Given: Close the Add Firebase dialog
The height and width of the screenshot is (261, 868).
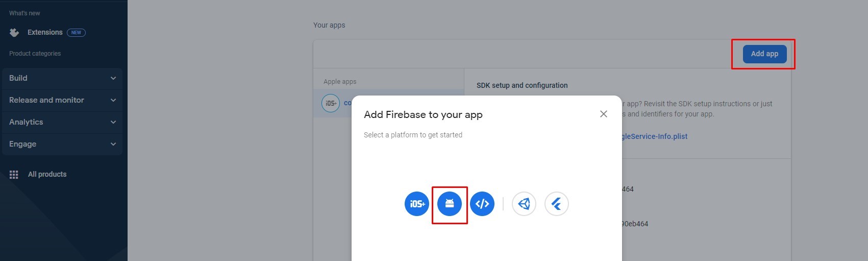Looking at the screenshot, I should pos(604,114).
